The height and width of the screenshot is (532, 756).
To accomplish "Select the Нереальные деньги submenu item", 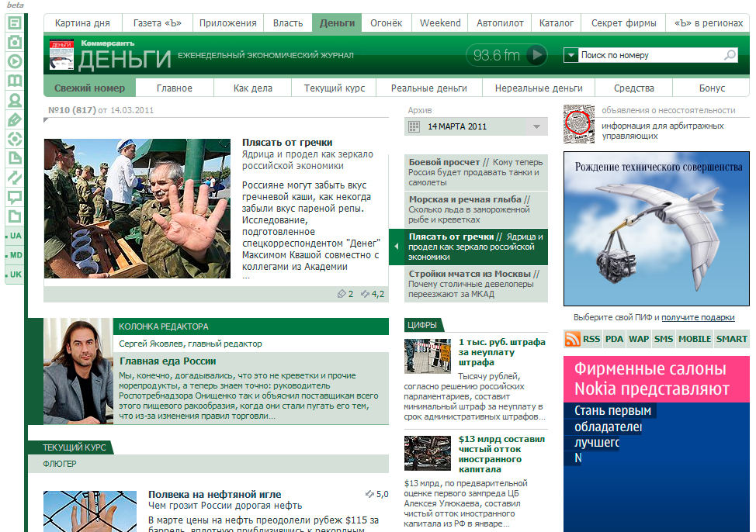I will click(539, 88).
